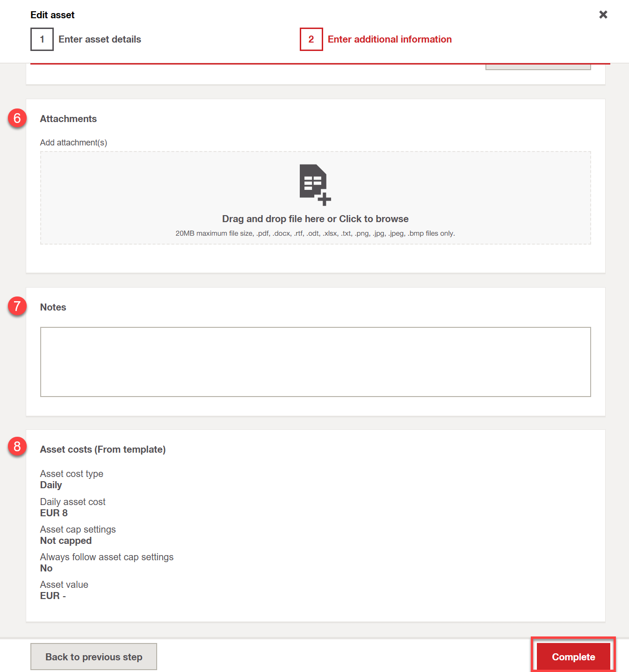
Task: Click the 'EUR 8' daily asset cost value
Action: point(54,513)
